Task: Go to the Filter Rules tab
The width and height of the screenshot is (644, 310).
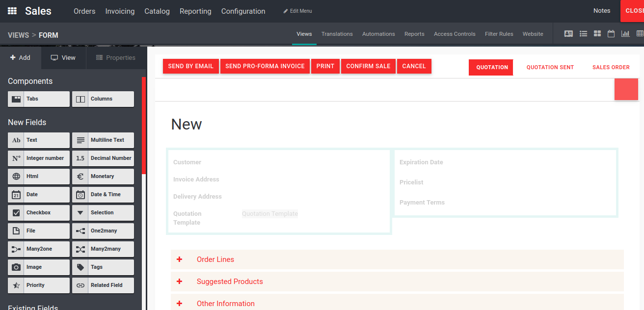Action: [x=499, y=34]
